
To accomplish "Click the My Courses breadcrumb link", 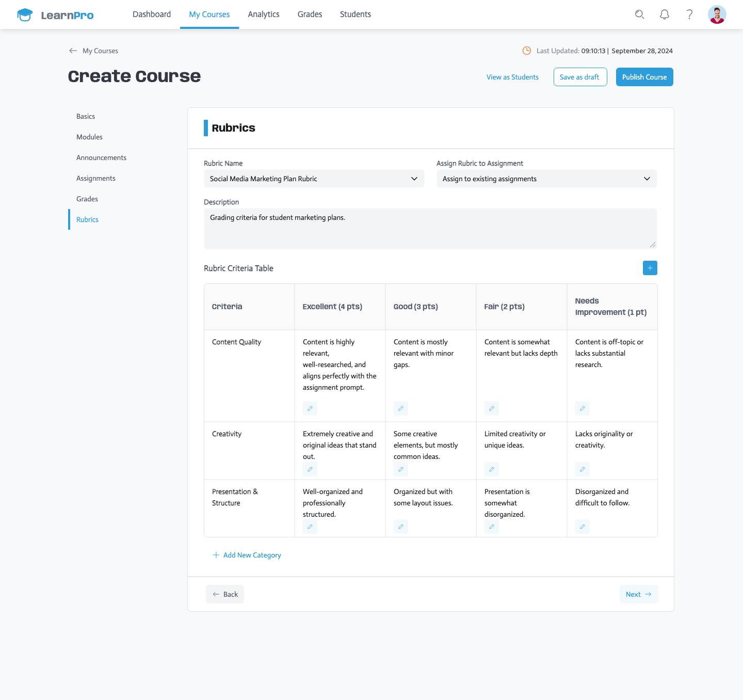I will [100, 51].
